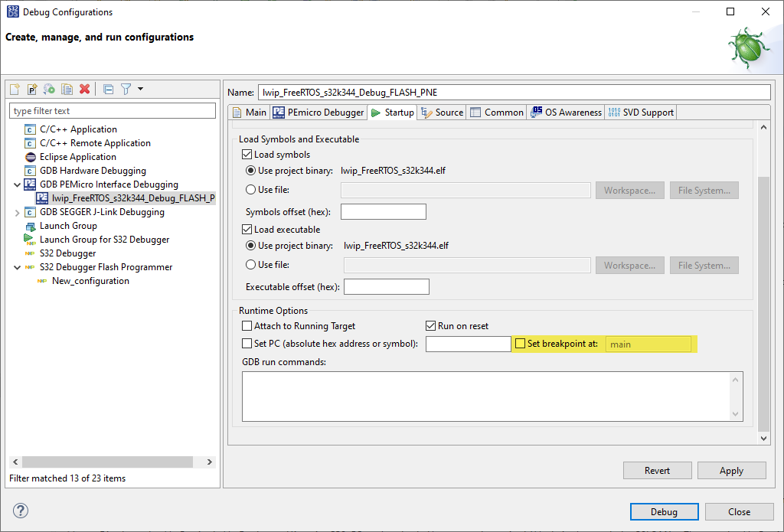Open the filter options dropdown arrow
This screenshot has height=532, width=784.
[x=141, y=89]
